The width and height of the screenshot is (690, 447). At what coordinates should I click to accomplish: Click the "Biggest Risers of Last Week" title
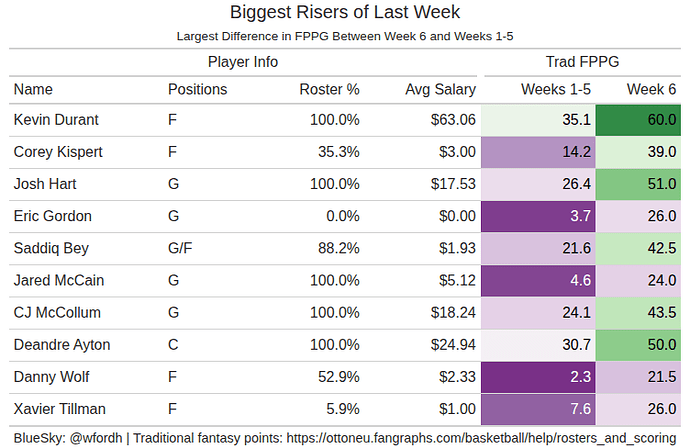[345, 13]
